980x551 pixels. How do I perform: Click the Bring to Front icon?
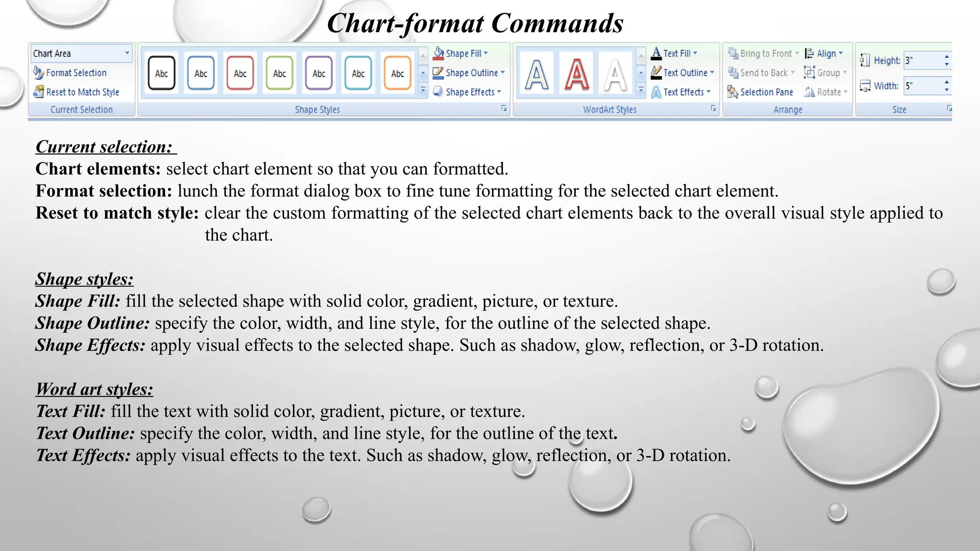[733, 53]
